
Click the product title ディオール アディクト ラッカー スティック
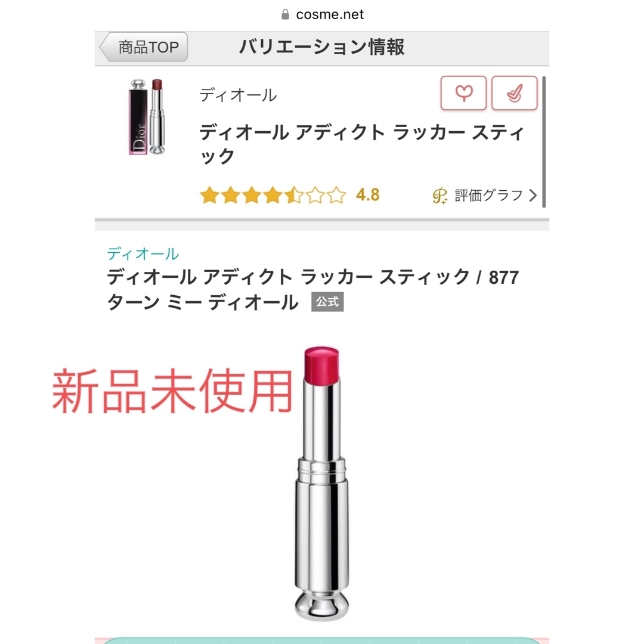(363, 144)
